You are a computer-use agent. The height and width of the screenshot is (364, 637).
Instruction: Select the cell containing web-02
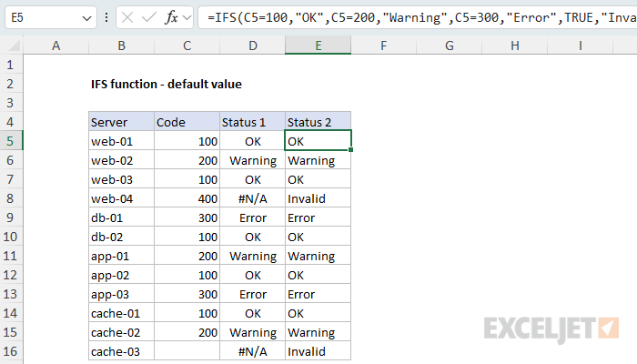121,160
